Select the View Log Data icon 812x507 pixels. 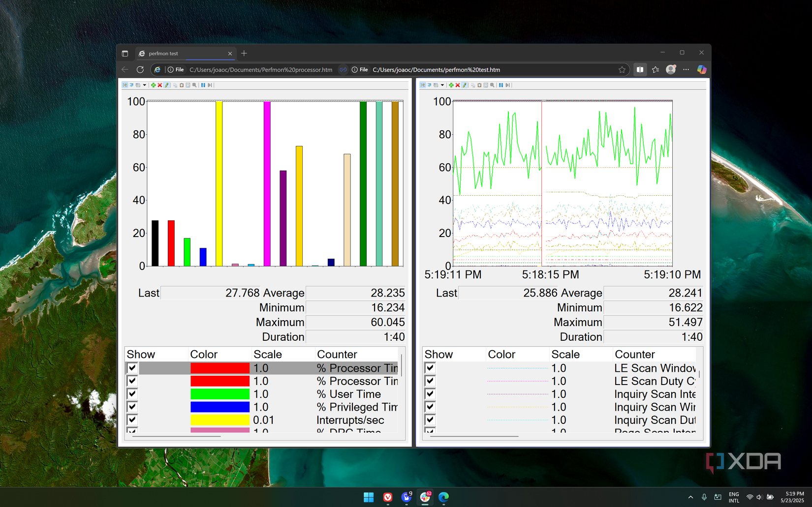132,85
